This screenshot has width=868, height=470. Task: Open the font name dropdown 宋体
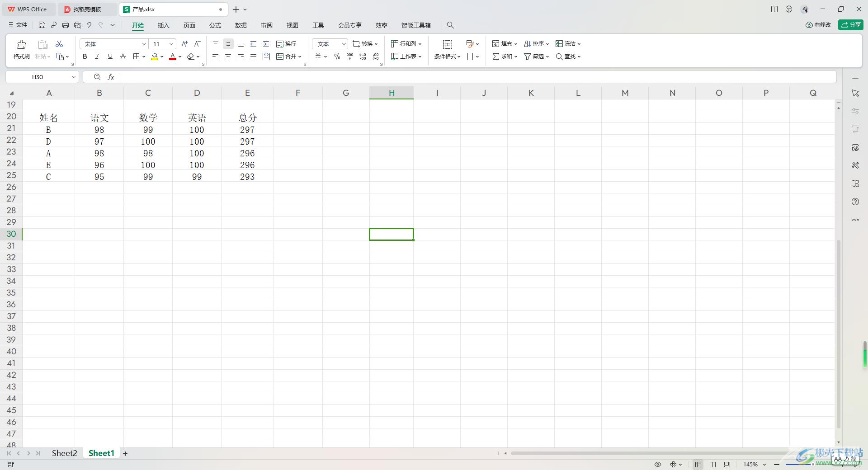click(x=144, y=44)
